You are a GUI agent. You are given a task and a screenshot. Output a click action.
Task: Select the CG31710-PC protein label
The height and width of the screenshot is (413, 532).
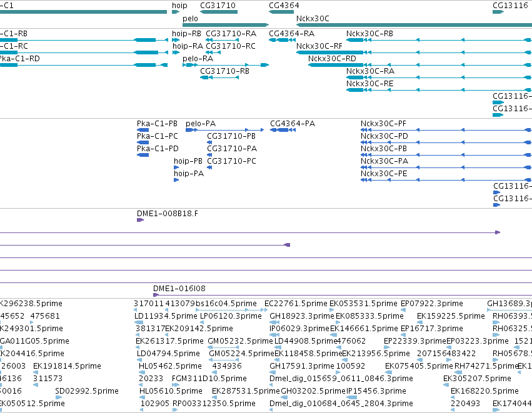tap(231, 161)
